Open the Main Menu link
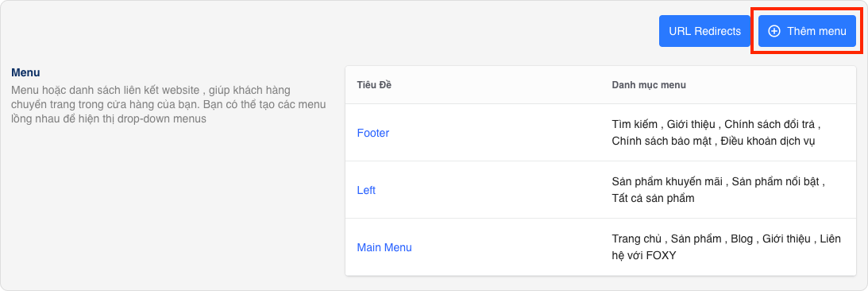868x291 pixels. [384, 248]
